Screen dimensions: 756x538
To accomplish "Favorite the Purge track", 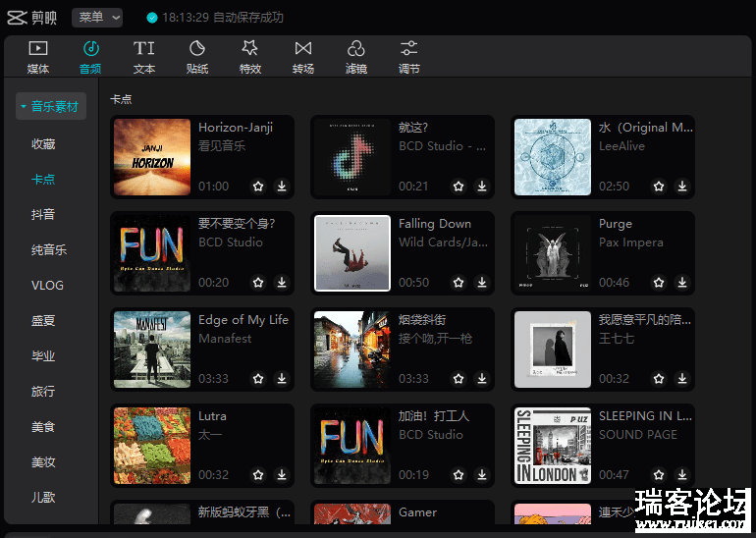I will pos(659,282).
